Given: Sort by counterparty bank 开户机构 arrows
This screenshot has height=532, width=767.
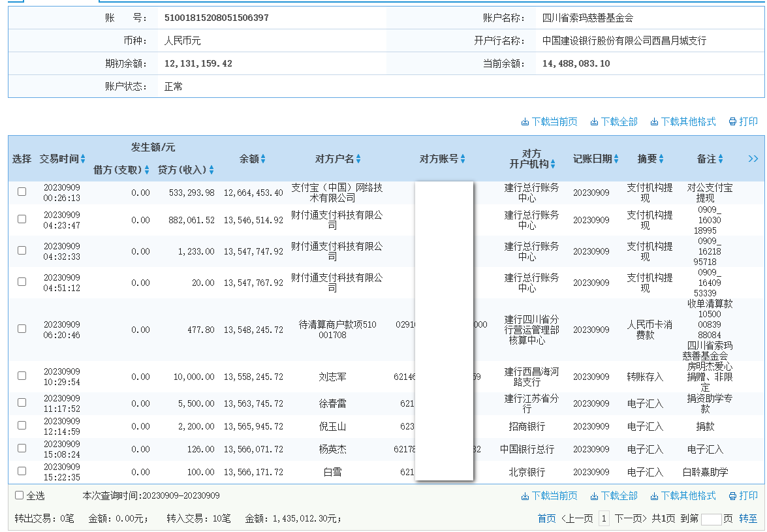Looking at the screenshot, I should pos(553,164).
